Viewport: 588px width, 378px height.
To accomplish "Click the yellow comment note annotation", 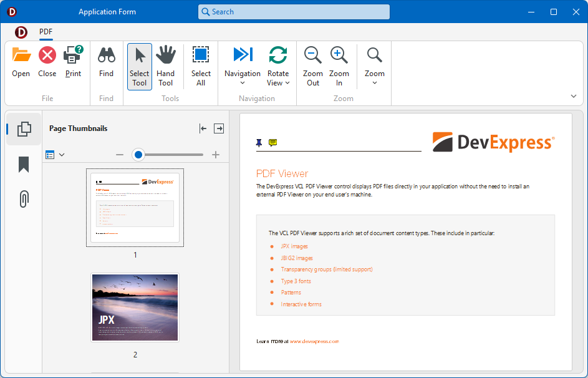I will (273, 142).
